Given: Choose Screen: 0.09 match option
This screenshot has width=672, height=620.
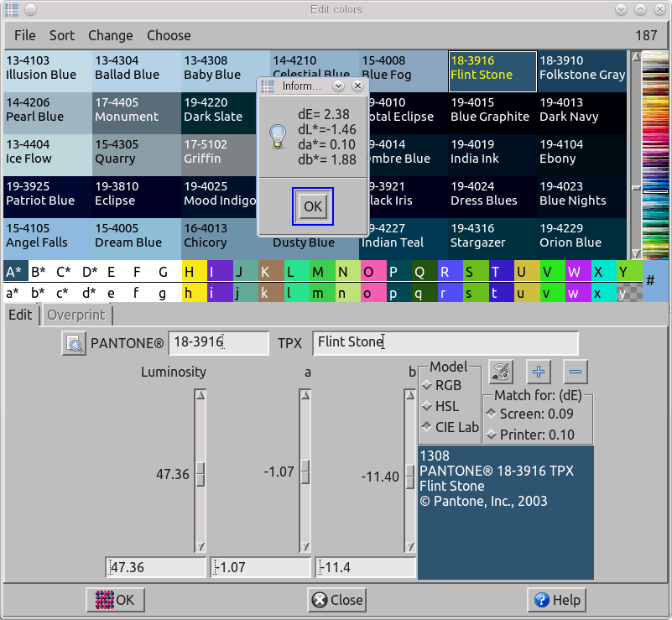Looking at the screenshot, I should pyautogui.click(x=529, y=414).
